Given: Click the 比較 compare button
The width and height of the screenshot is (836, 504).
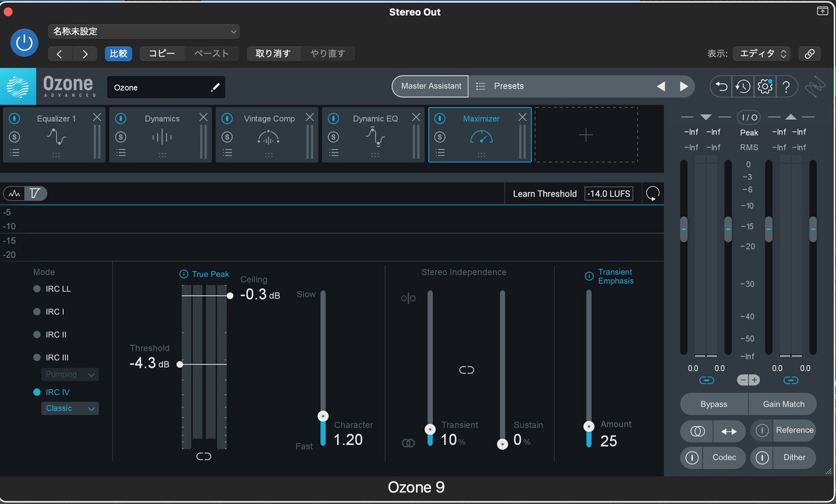Looking at the screenshot, I should (x=118, y=53).
